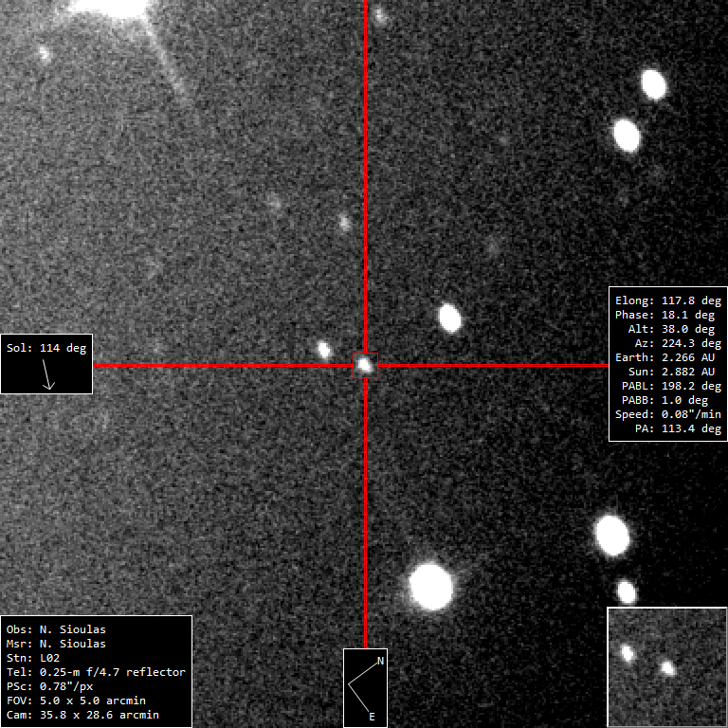Click the 'PA: 113.4 deg' value
728x728 pixels.
[x=678, y=428]
